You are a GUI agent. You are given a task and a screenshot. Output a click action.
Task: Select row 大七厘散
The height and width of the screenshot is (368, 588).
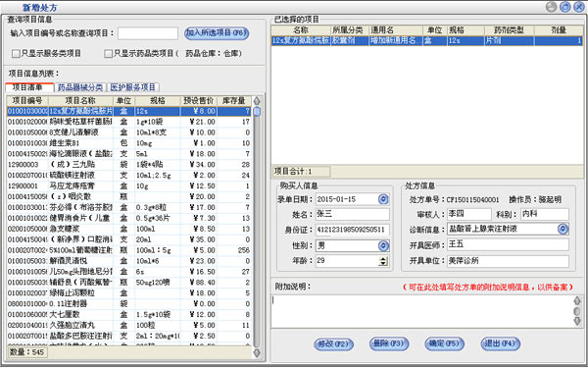128,315
